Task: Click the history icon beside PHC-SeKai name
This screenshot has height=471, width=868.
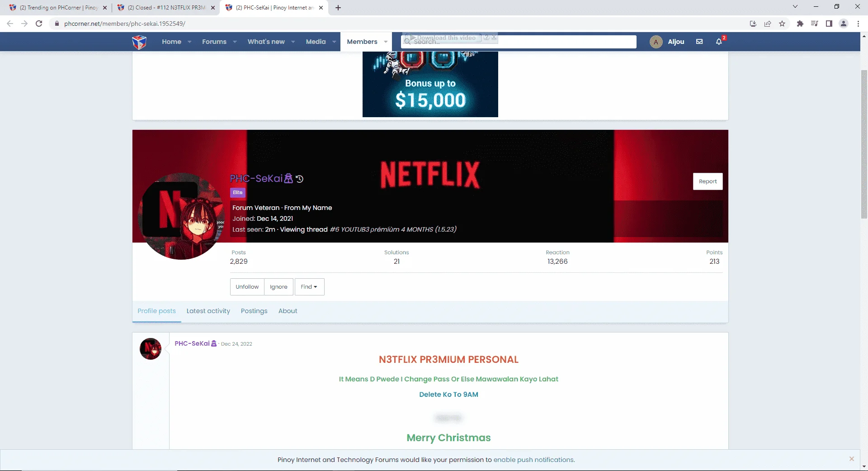Action: (299, 179)
